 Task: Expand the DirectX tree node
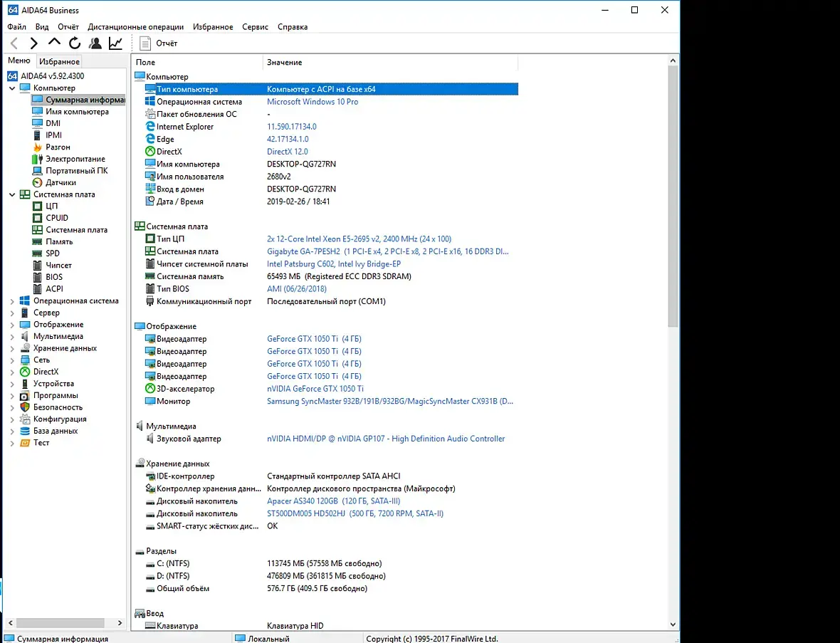coord(12,372)
